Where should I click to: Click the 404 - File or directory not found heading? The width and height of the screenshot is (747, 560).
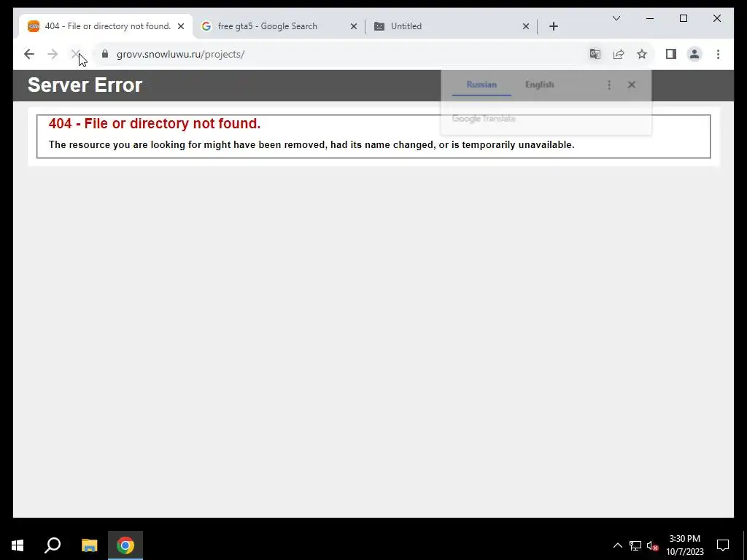[x=155, y=123]
